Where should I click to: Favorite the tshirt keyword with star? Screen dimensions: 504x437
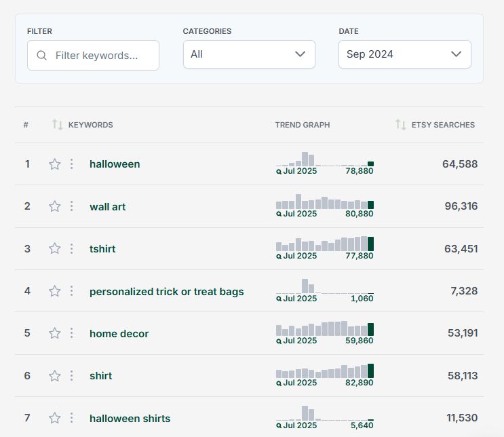(x=55, y=249)
